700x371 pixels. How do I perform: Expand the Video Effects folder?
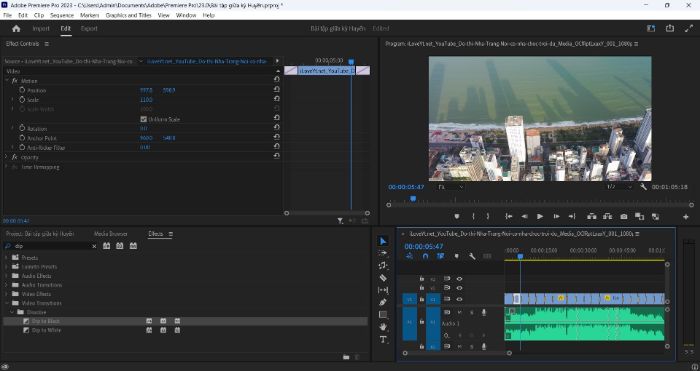pyautogui.click(x=6, y=294)
